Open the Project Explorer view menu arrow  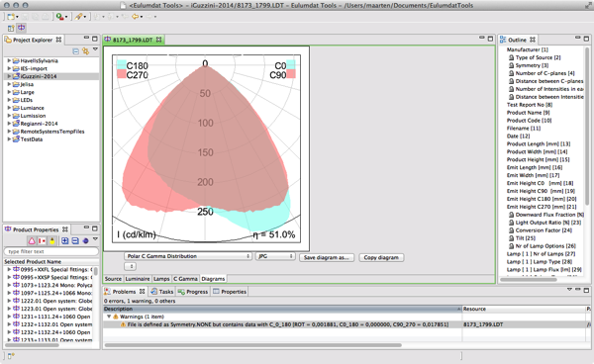(x=95, y=49)
